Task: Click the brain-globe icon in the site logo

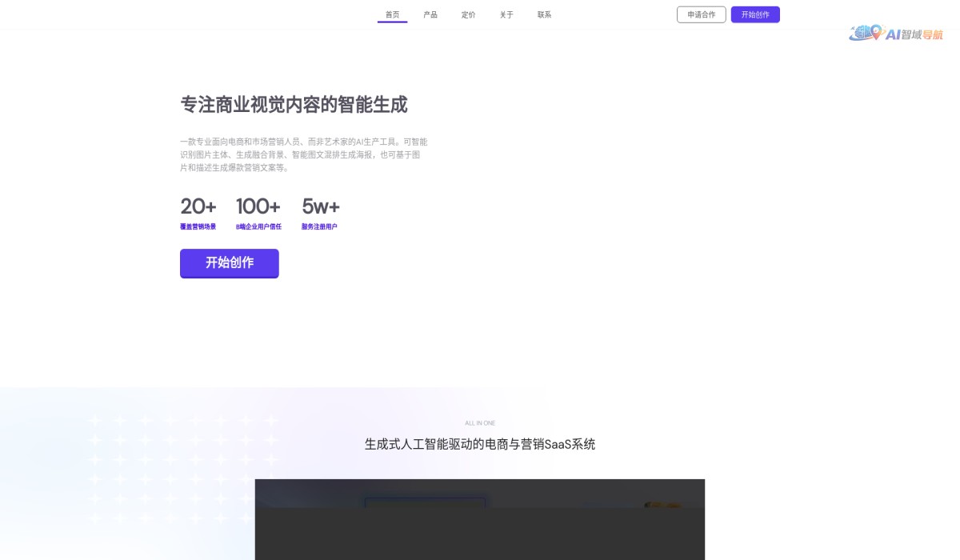Action: [x=861, y=33]
